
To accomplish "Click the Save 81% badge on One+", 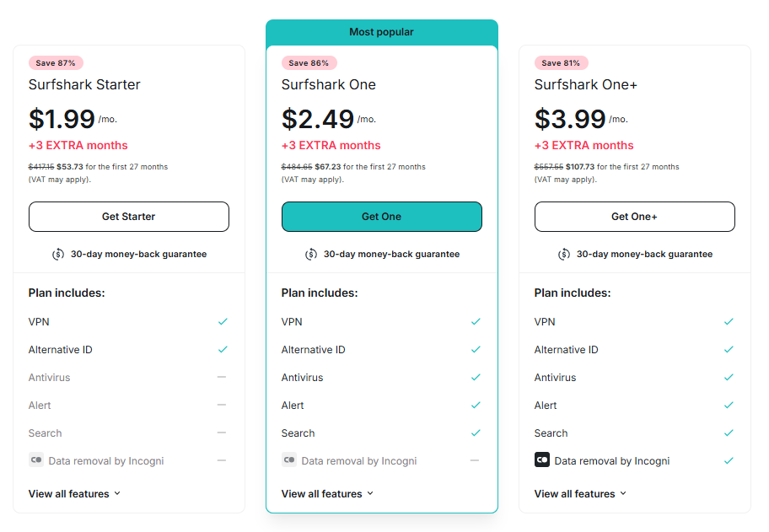I will click(561, 63).
